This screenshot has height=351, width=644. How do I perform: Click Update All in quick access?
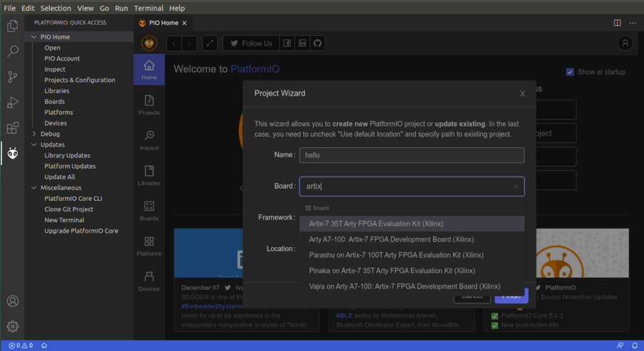[x=60, y=177]
